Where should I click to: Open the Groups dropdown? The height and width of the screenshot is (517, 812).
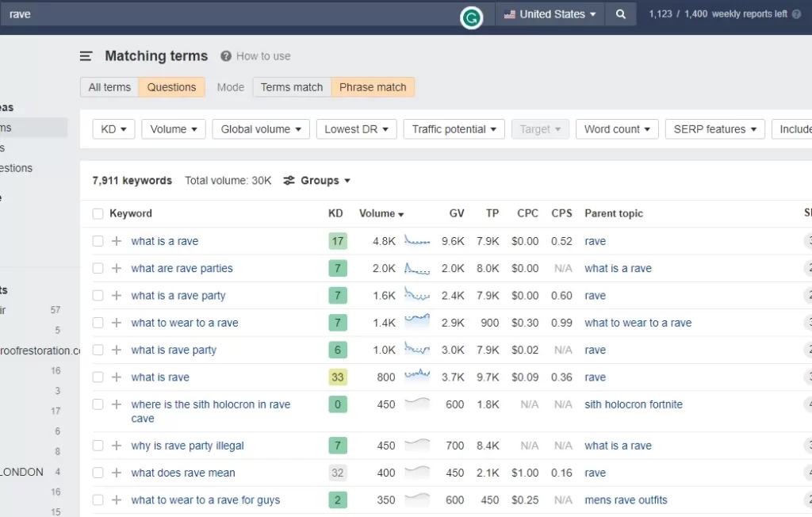coord(317,181)
